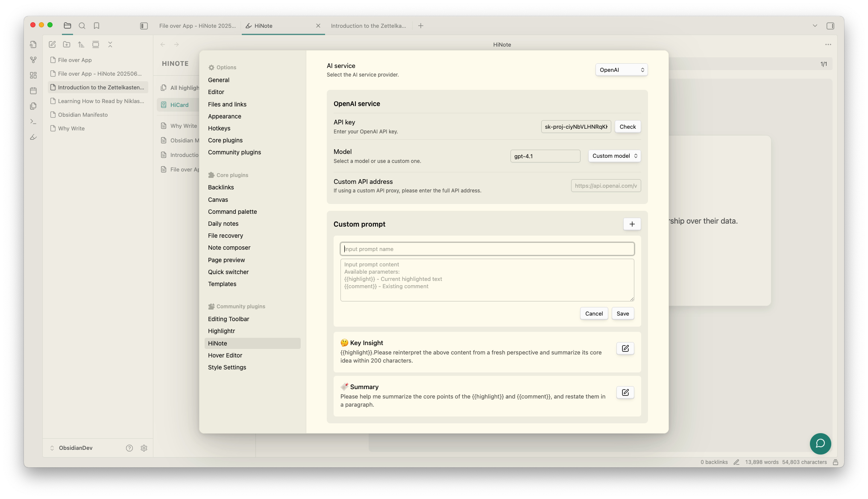Image resolution: width=868 pixels, height=499 pixels.
Task: Open daily note calendar icon
Action: tap(33, 91)
